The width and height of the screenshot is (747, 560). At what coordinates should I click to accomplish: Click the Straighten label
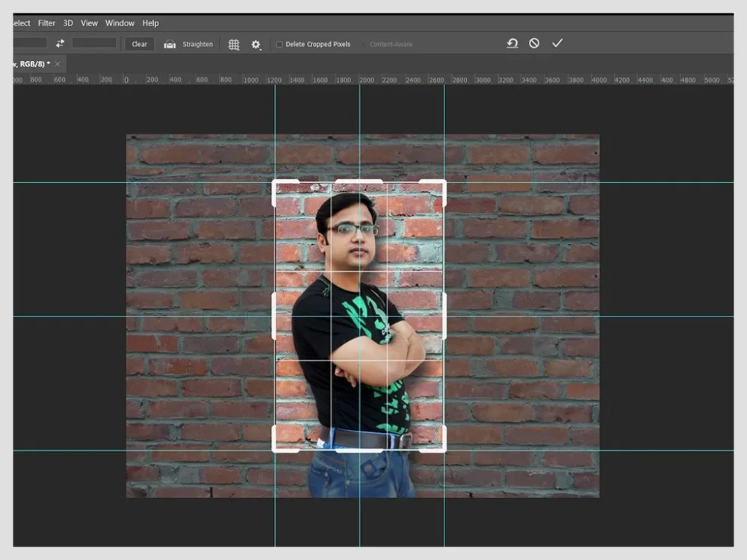click(198, 44)
